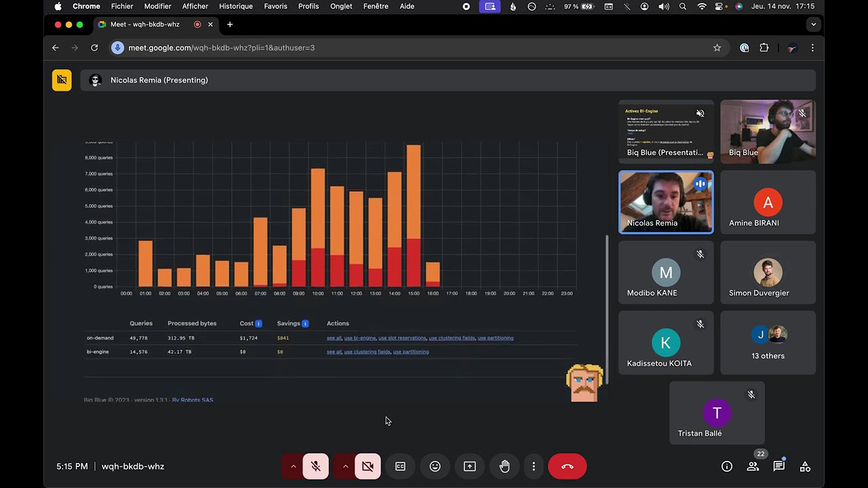Toggle closed captions
Screen dimensions: 868x488
[x=400, y=466]
